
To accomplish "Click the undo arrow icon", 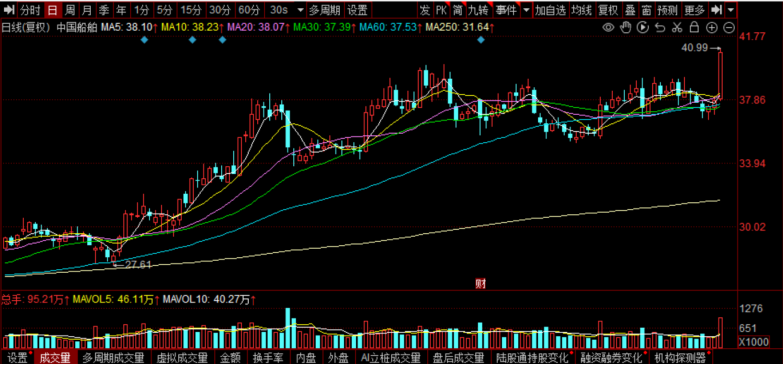I will pos(660,27).
